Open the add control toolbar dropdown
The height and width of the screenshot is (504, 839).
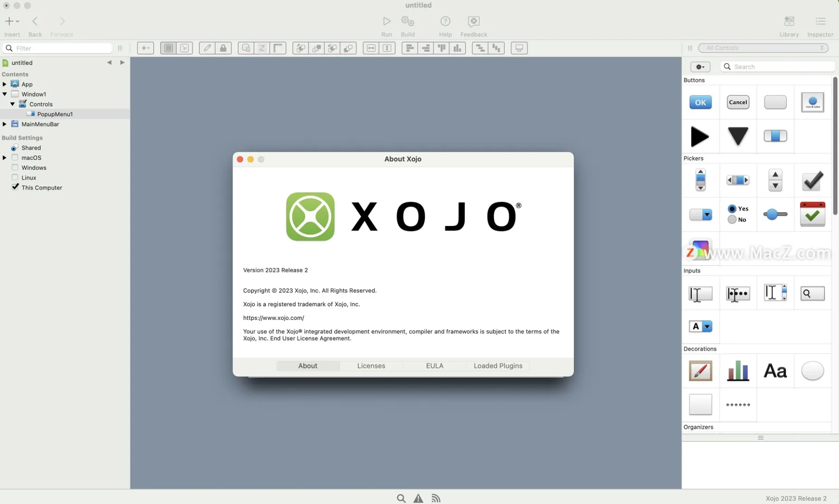tap(145, 48)
